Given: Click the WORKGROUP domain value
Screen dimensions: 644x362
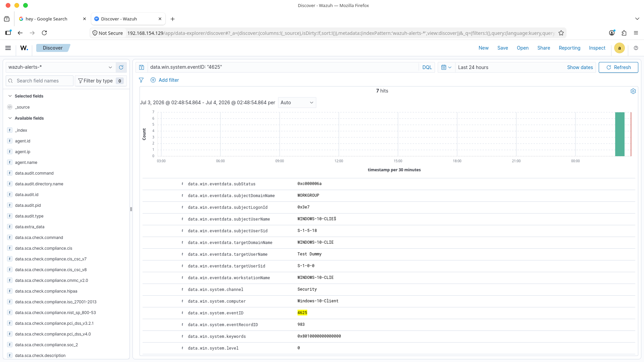Looking at the screenshot, I should (308, 195).
